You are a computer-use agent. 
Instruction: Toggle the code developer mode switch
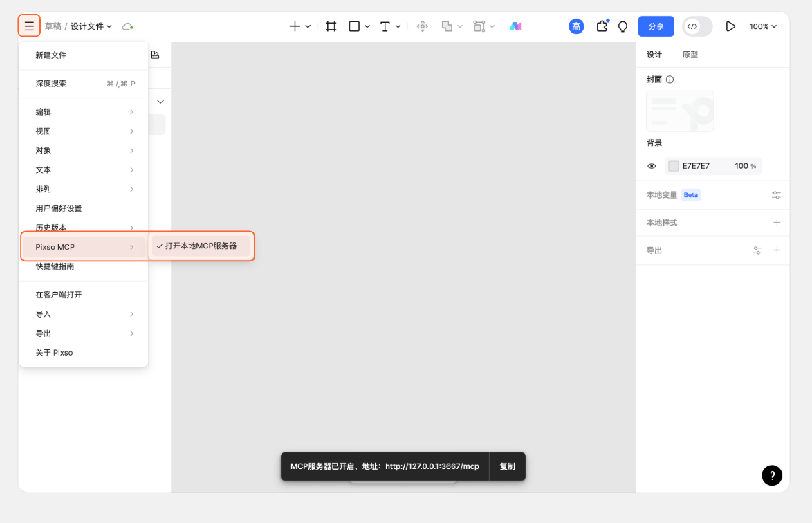697,26
